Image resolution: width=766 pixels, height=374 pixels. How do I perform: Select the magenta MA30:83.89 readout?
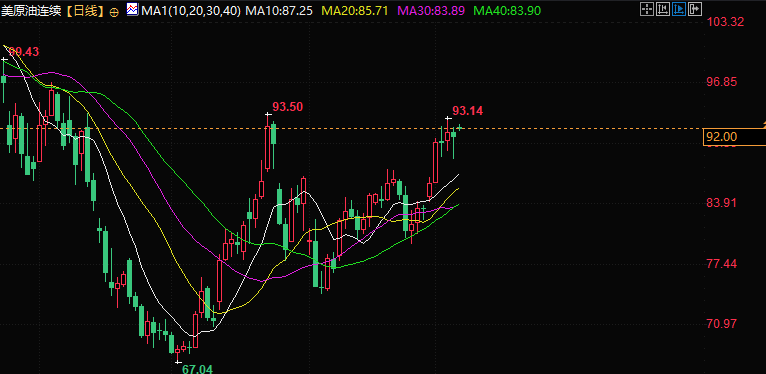tap(431, 11)
